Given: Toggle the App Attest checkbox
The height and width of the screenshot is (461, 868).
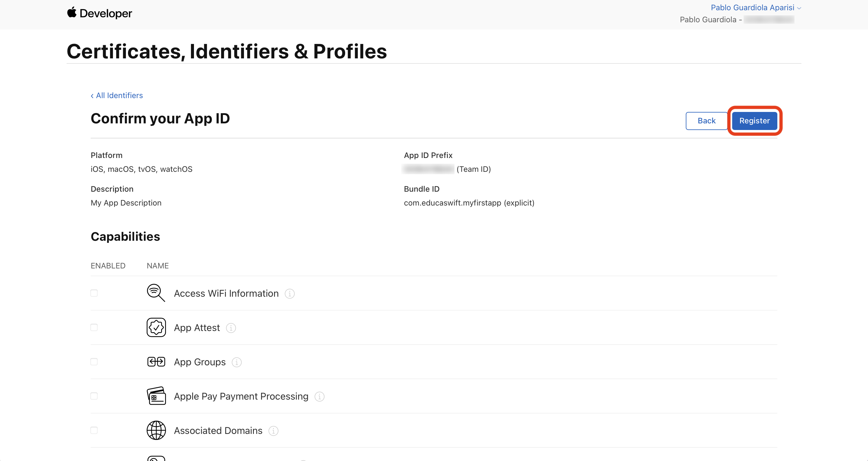Looking at the screenshot, I should click(94, 327).
